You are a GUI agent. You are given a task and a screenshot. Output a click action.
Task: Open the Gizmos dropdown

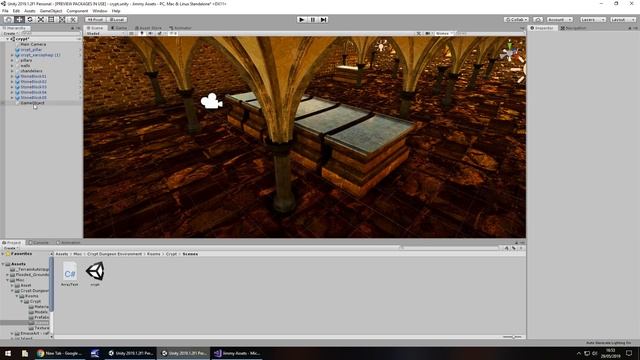444,33
